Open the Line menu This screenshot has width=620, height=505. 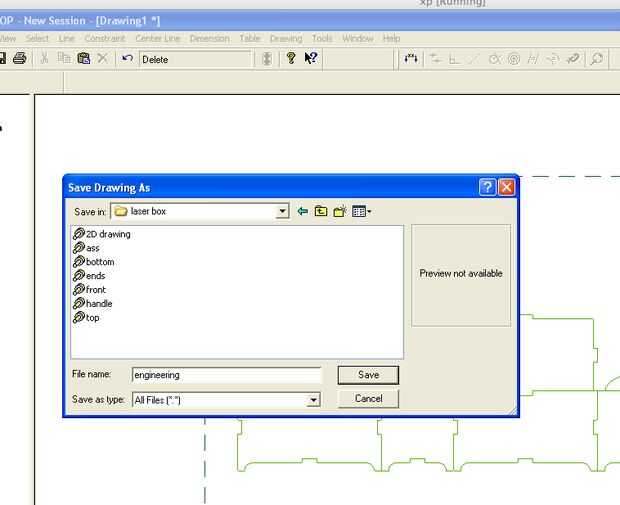click(66, 38)
